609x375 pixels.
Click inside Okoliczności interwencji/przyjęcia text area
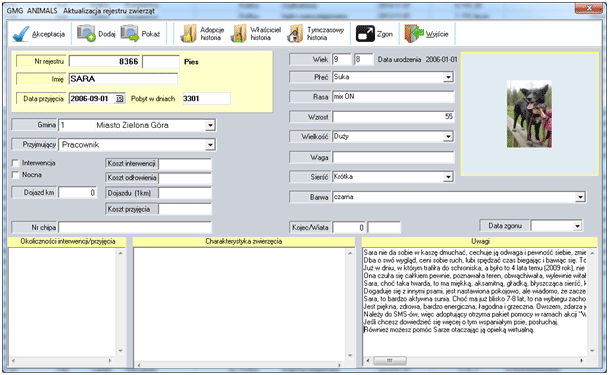[x=62, y=302]
